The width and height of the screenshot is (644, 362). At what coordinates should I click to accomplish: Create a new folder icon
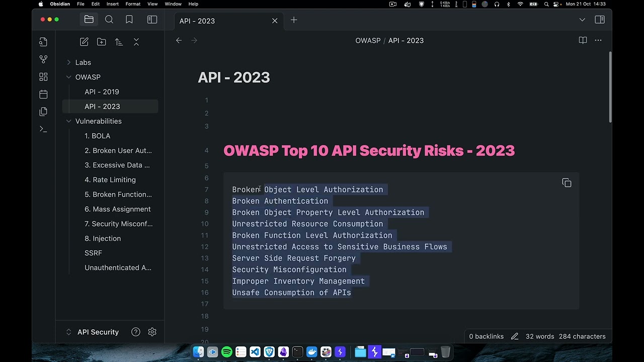pos(102,42)
